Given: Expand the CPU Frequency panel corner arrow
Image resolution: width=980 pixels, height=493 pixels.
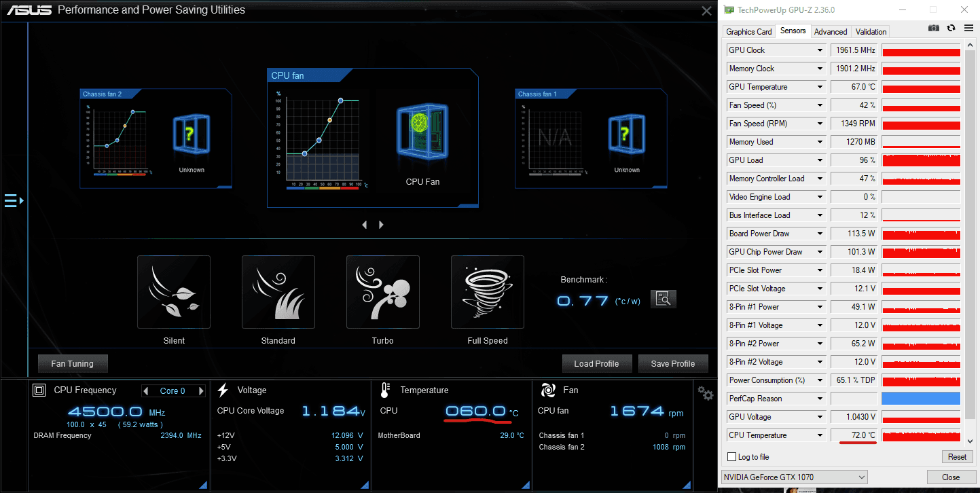Looking at the screenshot, I should pyautogui.click(x=202, y=484).
